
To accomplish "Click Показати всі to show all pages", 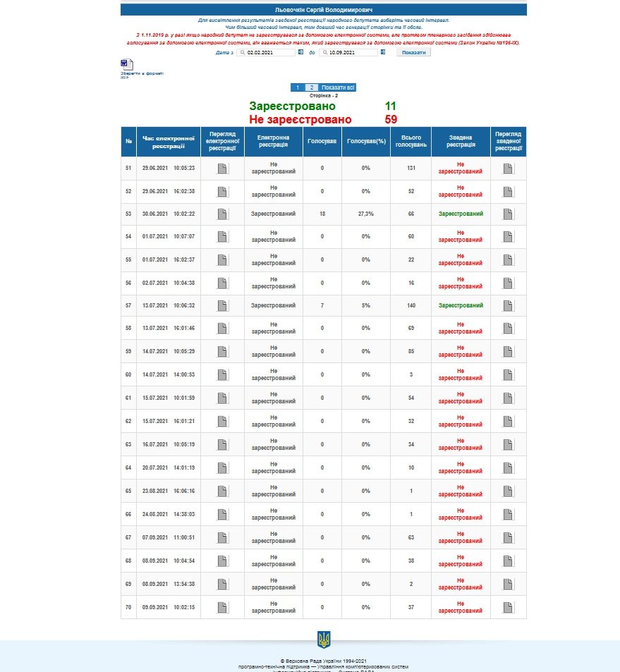I will (339, 87).
